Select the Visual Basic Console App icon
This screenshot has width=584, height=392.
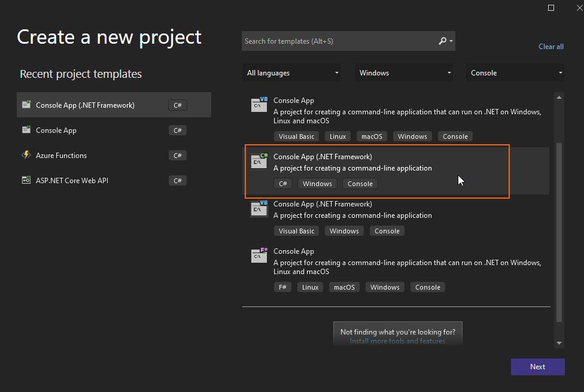[259, 105]
